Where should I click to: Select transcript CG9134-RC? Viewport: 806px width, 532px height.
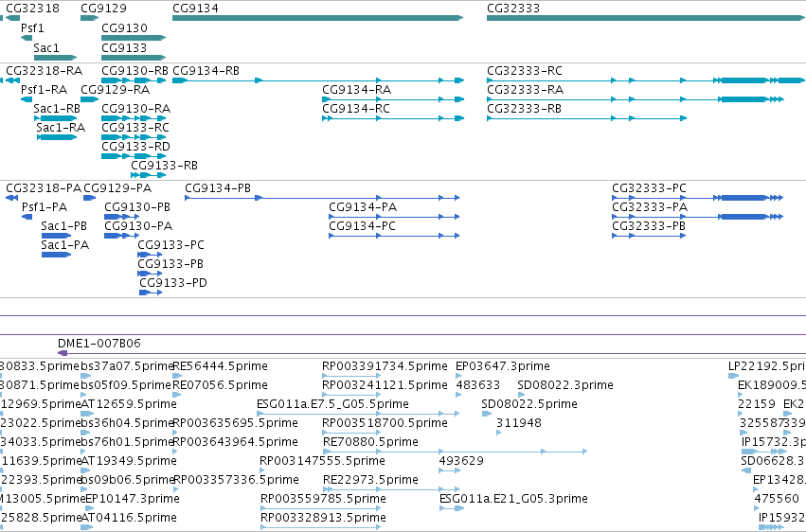pos(393,118)
